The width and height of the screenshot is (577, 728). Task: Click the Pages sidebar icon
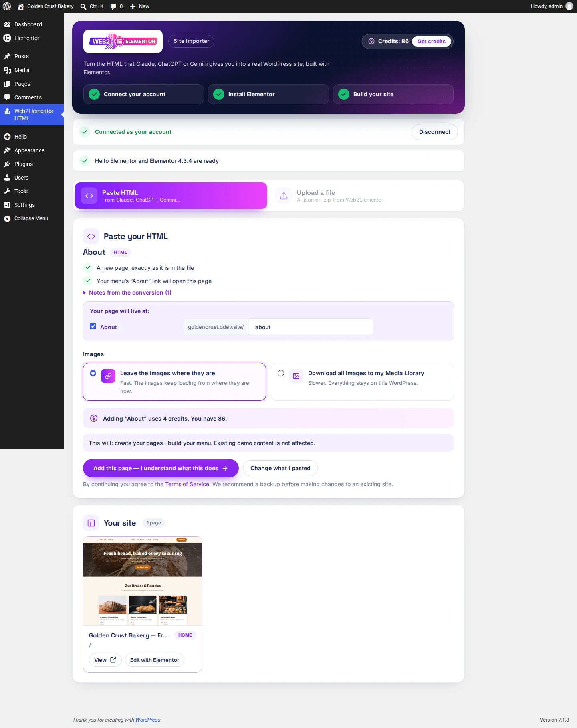click(x=7, y=84)
